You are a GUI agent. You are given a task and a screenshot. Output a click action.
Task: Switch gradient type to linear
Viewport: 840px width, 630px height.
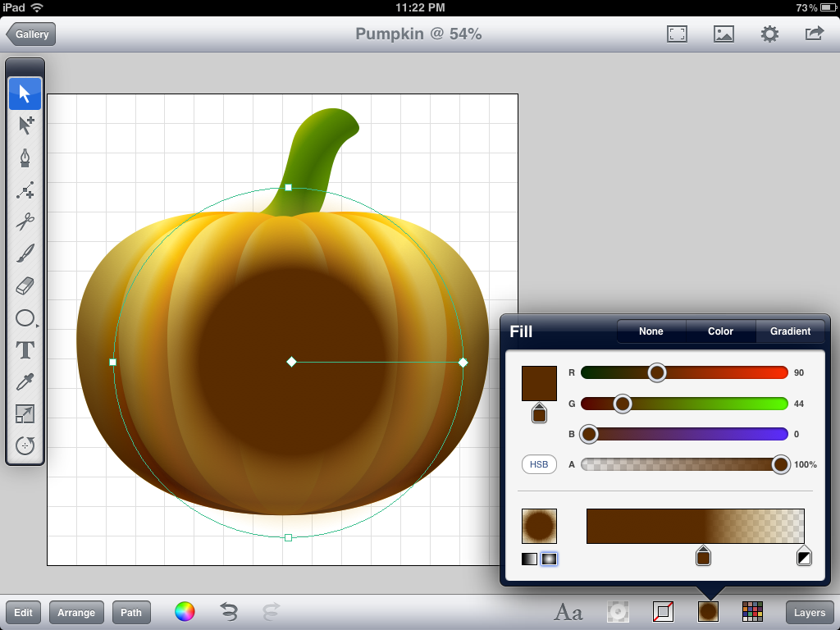click(529, 558)
